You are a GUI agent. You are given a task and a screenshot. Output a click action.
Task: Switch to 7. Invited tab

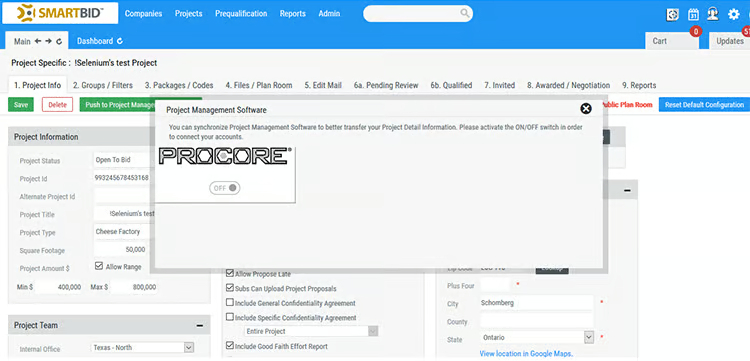tap(499, 85)
